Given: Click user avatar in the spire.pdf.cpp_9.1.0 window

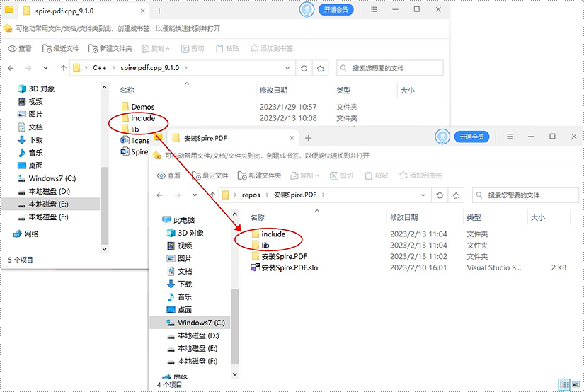Looking at the screenshot, I should [x=307, y=10].
